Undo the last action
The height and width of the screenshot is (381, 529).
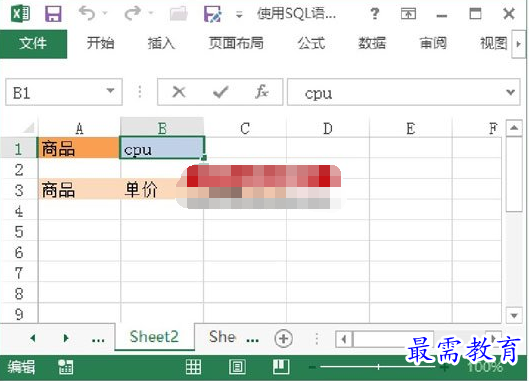pyautogui.click(x=87, y=14)
